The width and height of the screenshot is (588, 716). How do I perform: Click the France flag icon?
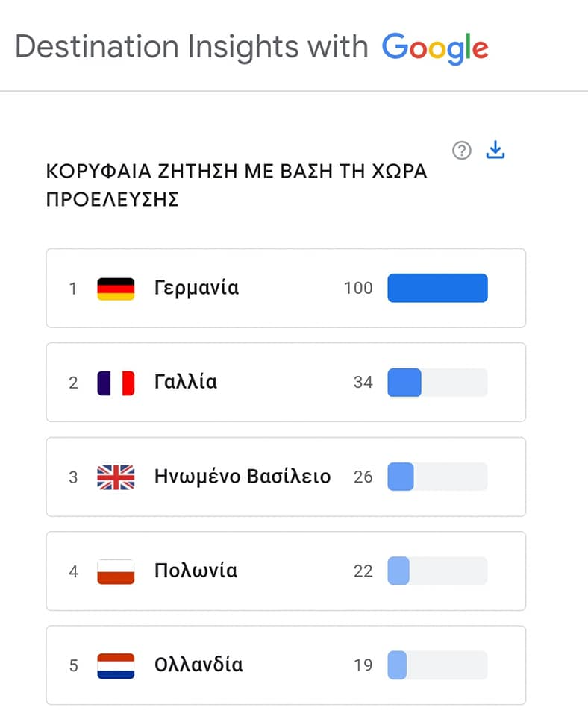[116, 383]
